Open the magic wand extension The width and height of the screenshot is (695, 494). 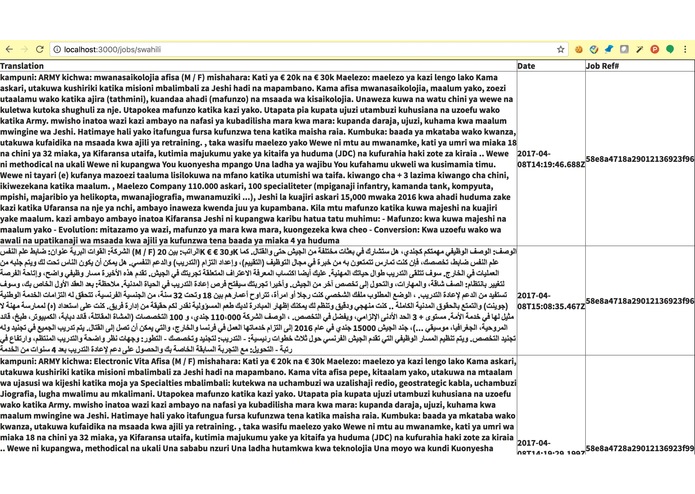[x=639, y=49]
